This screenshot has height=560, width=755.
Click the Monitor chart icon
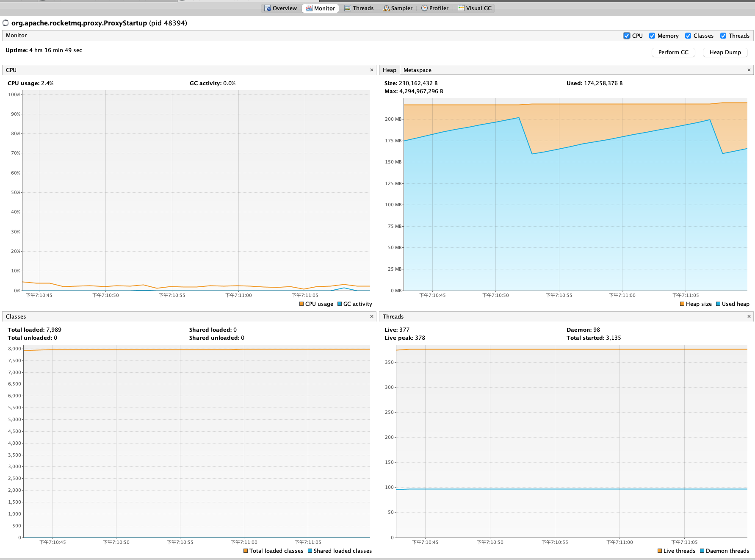pyautogui.click(x=309, y=8)
